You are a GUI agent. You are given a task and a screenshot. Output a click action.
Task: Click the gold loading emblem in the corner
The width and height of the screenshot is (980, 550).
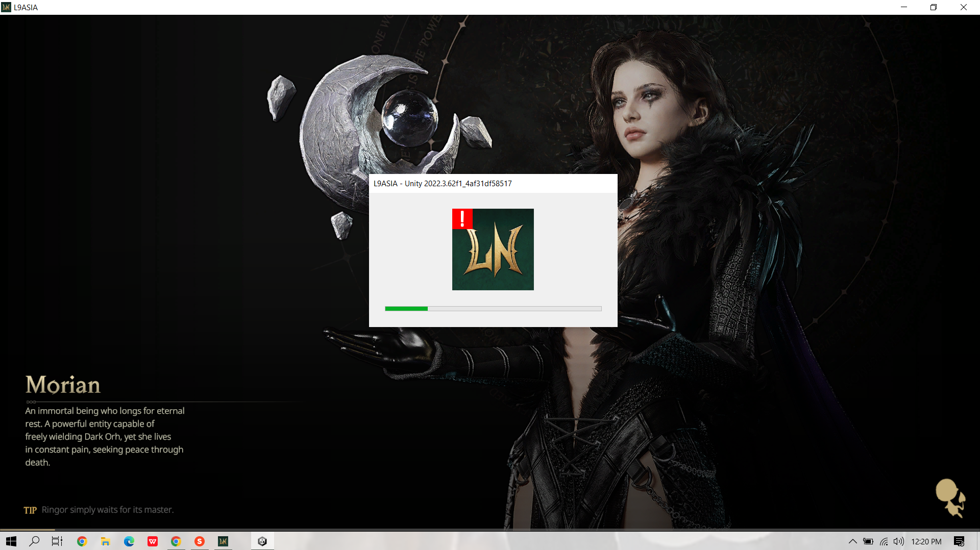pyautogui.click(x=950, y=498)
